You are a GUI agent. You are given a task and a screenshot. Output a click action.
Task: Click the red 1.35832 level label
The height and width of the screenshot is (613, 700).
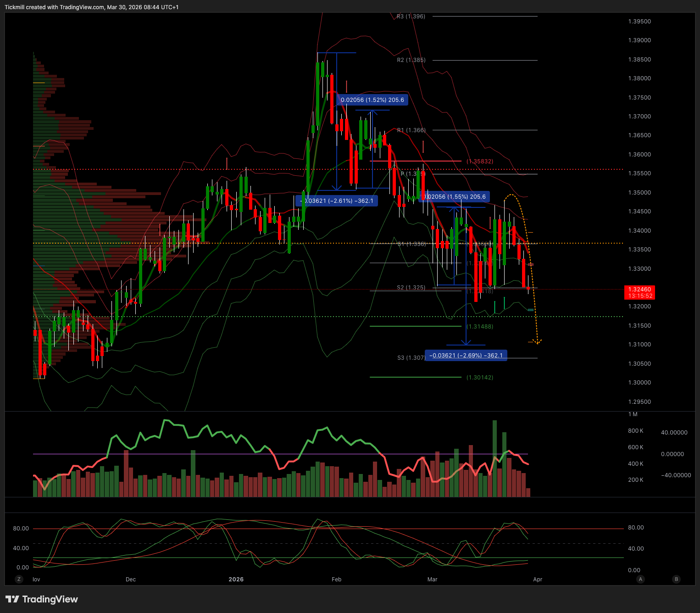pos(480,162)
